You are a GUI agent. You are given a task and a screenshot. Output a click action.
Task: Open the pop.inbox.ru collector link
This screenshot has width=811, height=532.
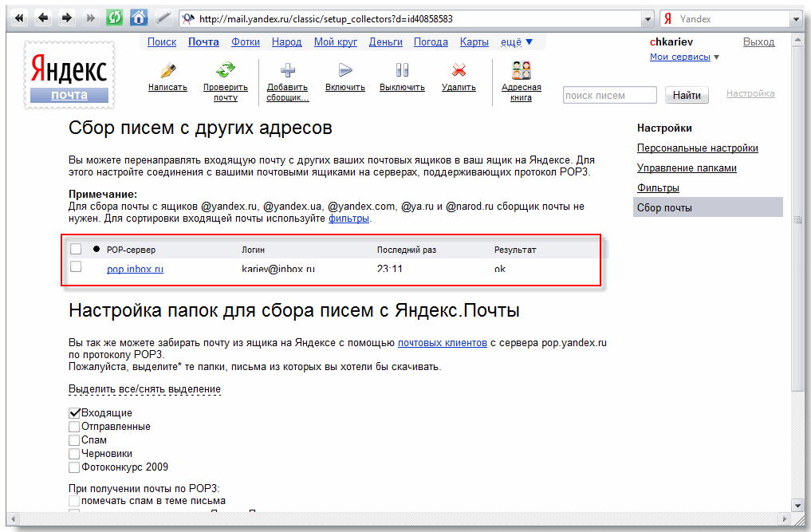pos(135,269)
